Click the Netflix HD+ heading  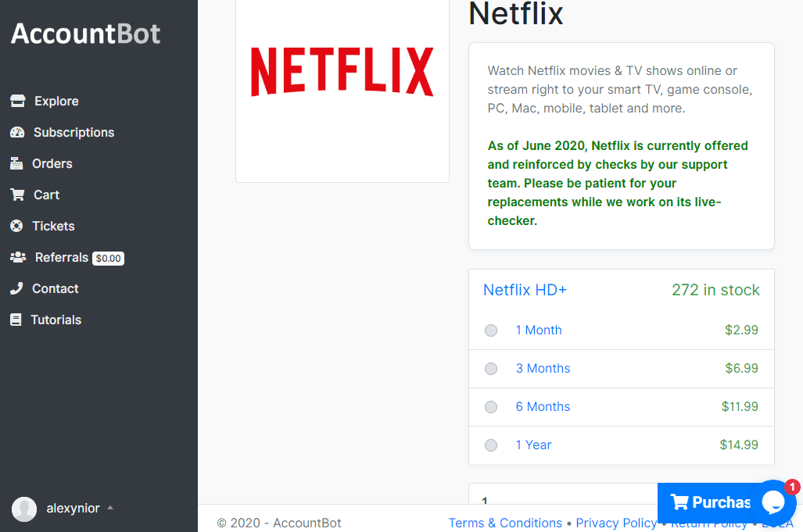[x=525, y=290]
